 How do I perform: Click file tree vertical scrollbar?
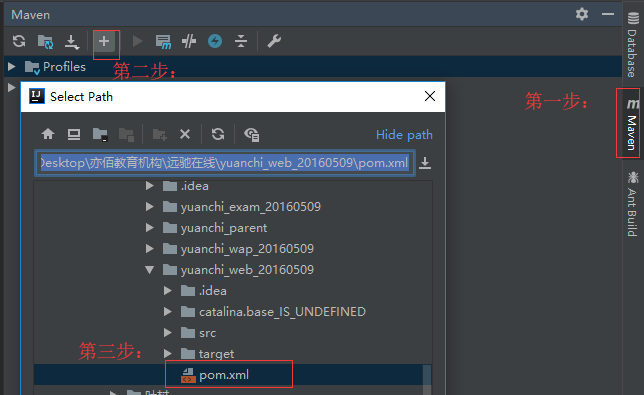tap(427, 379)
